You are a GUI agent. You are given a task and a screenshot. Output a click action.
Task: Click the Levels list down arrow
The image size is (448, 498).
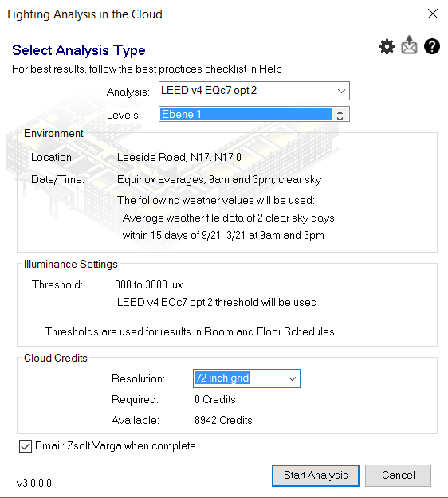[340, 118]
